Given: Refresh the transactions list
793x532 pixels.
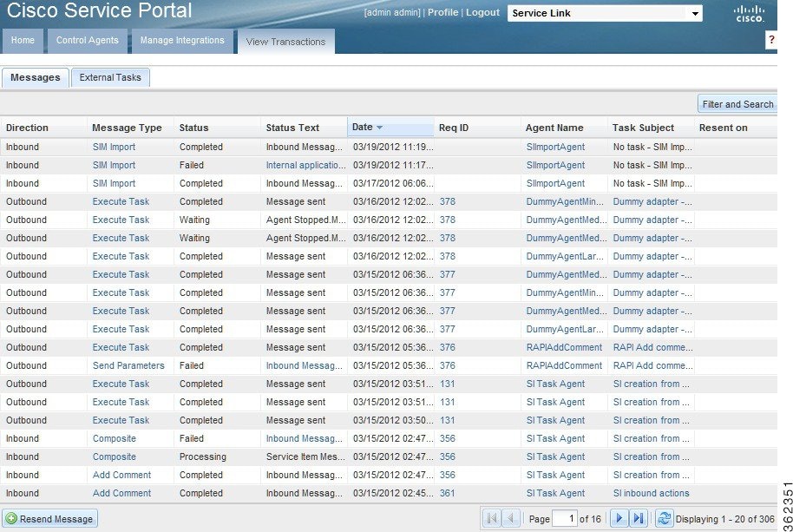Looking at the screenshot, I should pos(665,519).
